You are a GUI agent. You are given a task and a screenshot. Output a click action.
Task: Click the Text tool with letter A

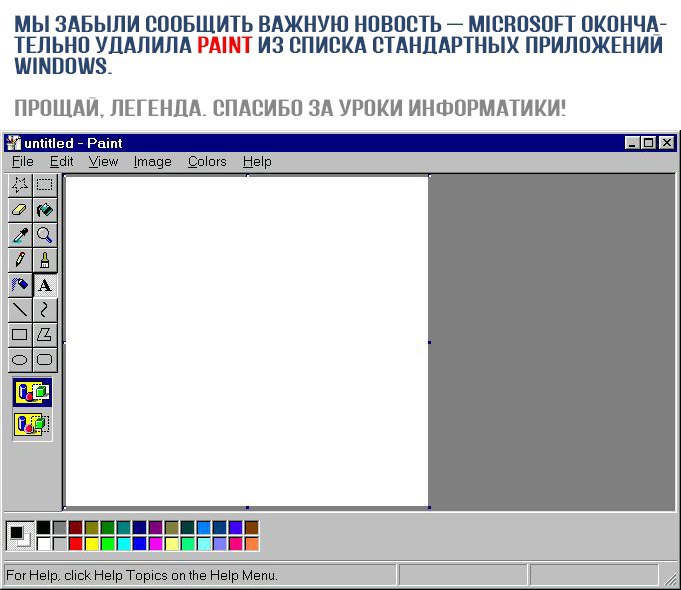pyautogui.click(x=45, y=285)
